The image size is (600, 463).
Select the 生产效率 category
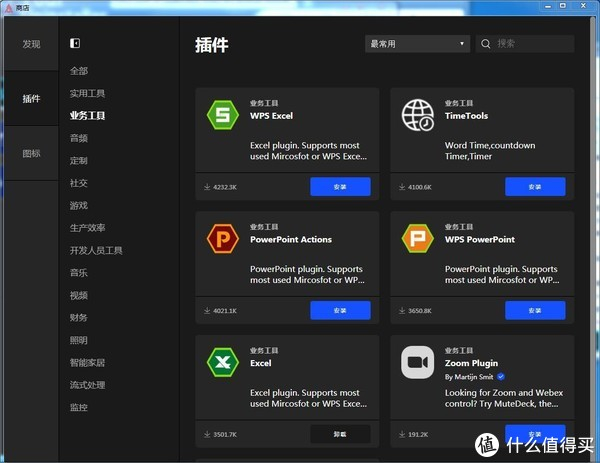tap(87, 228)
